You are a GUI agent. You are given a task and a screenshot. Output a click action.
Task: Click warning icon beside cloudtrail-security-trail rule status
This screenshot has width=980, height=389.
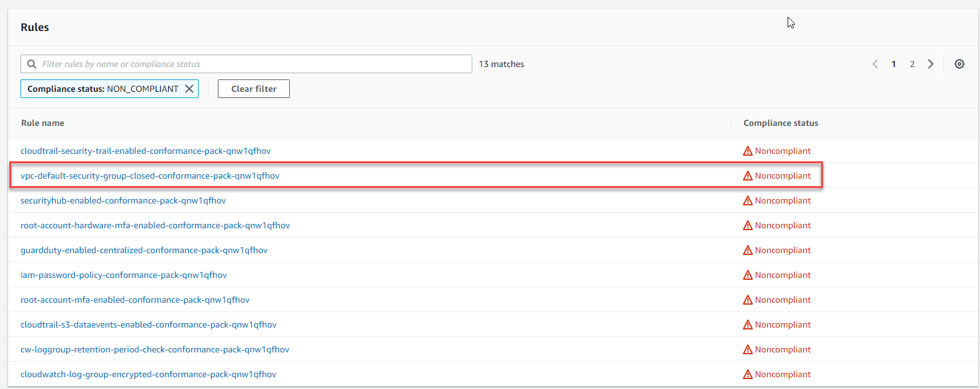[747, 151]
